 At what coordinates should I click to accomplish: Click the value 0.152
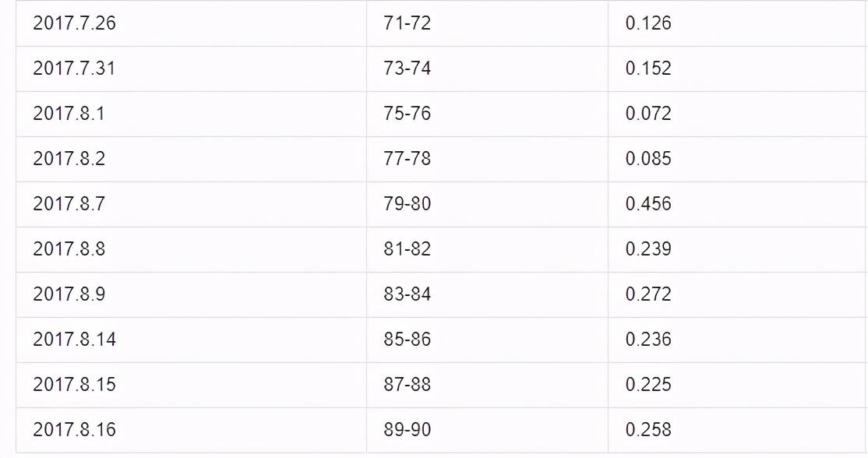tap(647, 69)
